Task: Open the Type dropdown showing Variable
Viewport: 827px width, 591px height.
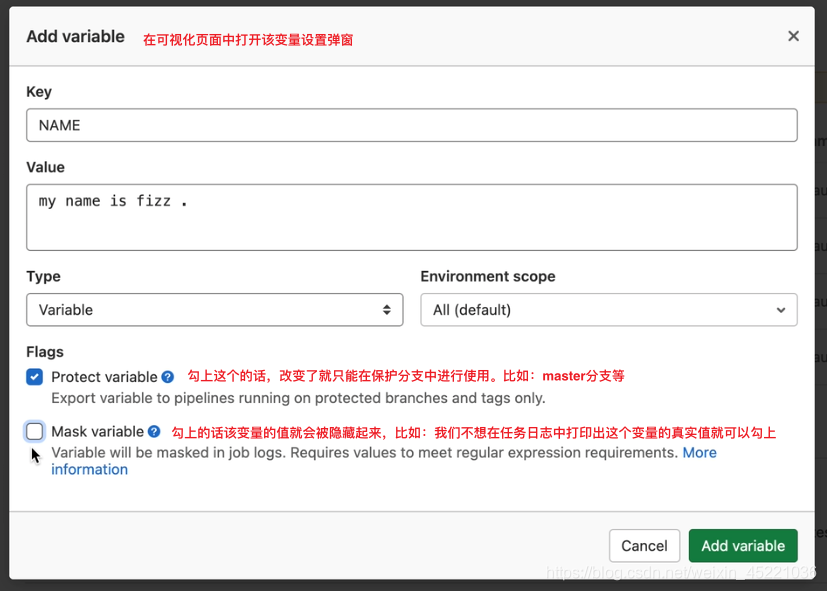Action: click(x=215, y=309)
